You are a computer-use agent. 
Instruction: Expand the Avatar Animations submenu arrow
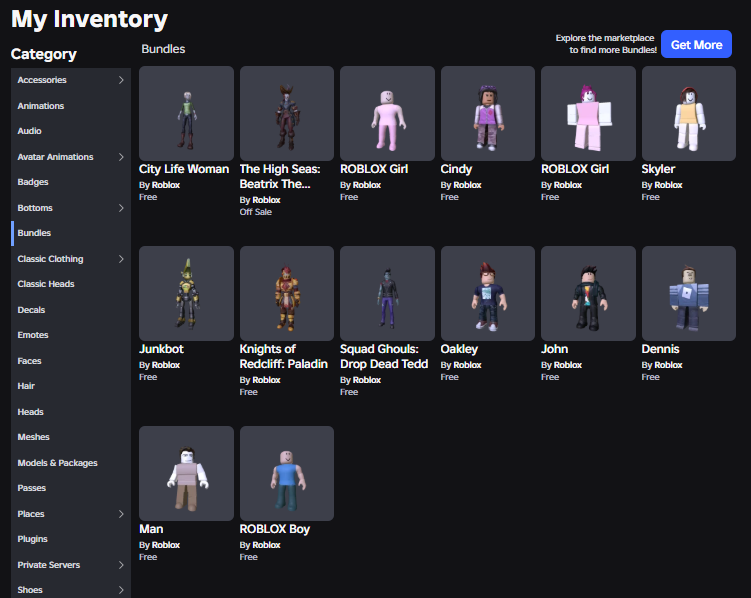tap(121, 157)
